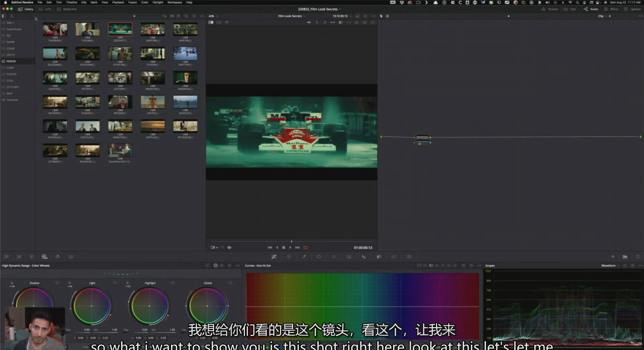Image resolution: width=644 pixels, height=350 pixels.
Task: Open the node graph Clip mode dropdown
Action: coord(602,16)
